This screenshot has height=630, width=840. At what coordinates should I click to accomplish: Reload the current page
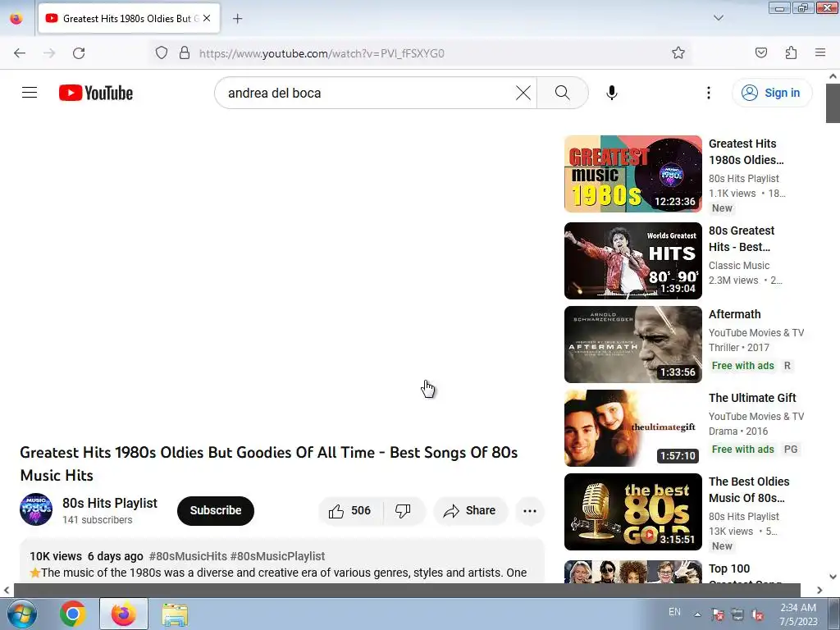[79, 53]
